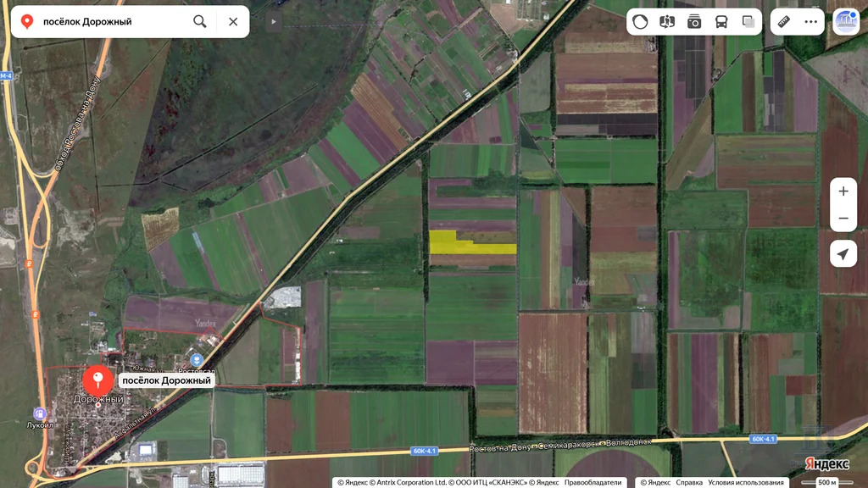Select the ruler measurement tool
This screenshot has height=488, width=868.
784,22
